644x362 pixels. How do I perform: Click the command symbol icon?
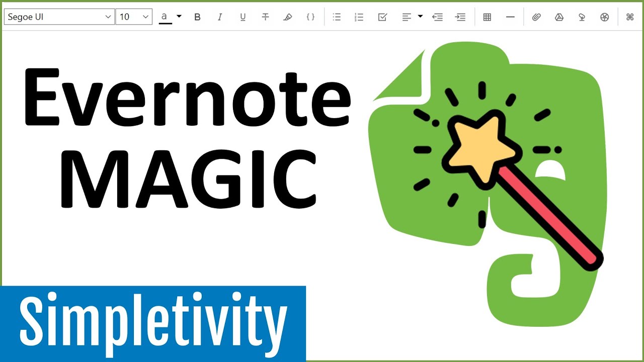point(629,17)
